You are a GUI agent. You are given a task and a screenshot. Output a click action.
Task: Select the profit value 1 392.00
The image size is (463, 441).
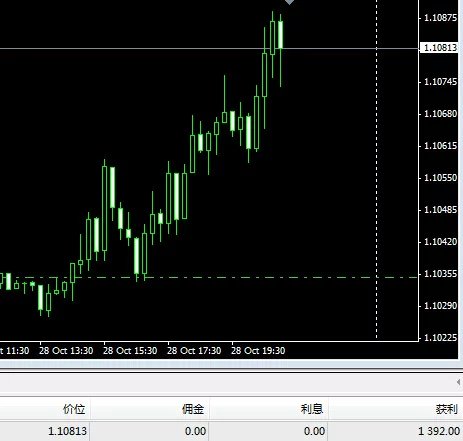click(x=439, y=431)
